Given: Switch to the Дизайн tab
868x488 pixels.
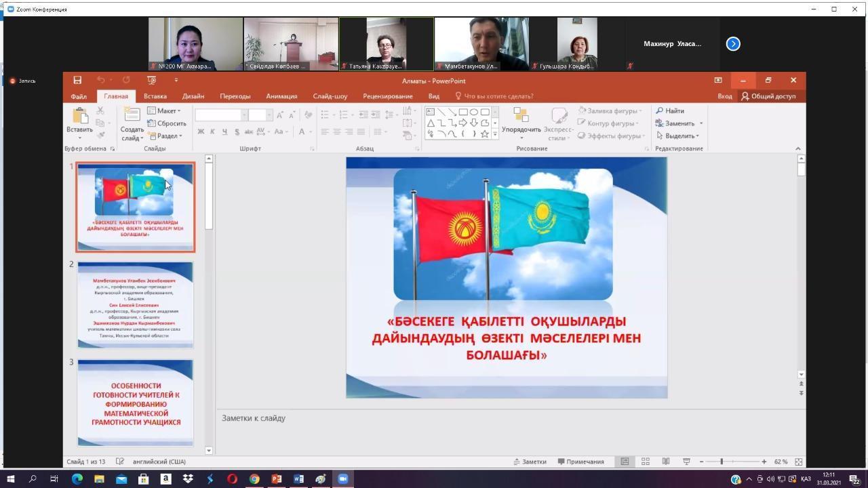Looking at the screenshot, I should pyautogui.click(x=193, y=96).
